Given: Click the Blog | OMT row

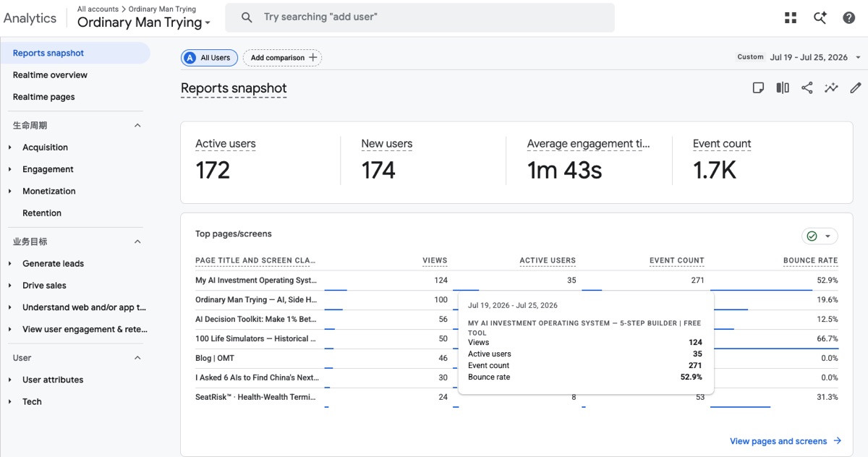Looking at the screenshot, I should [x=516, y=359].
